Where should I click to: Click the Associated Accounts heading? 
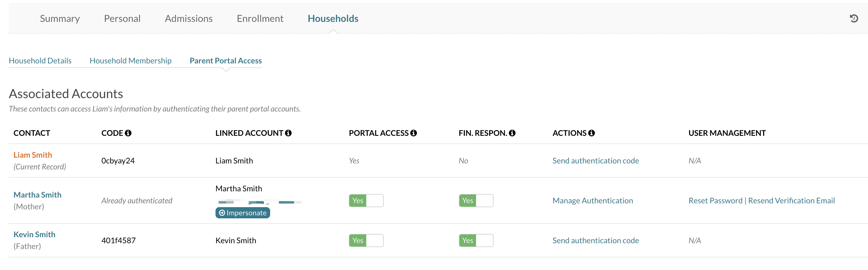[66, 94]
